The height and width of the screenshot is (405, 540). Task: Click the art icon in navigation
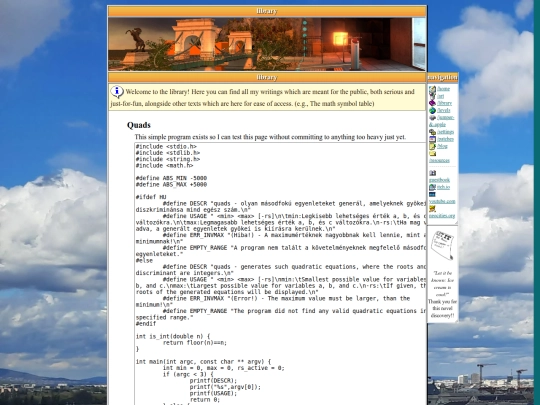[x=432, y=96]
